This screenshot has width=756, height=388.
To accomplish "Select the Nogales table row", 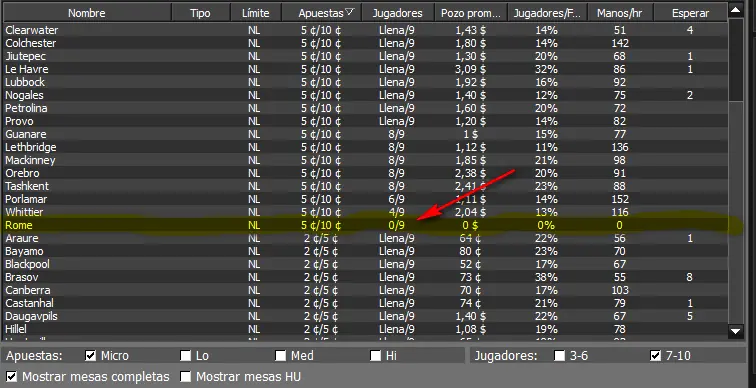I will [365, 95].
